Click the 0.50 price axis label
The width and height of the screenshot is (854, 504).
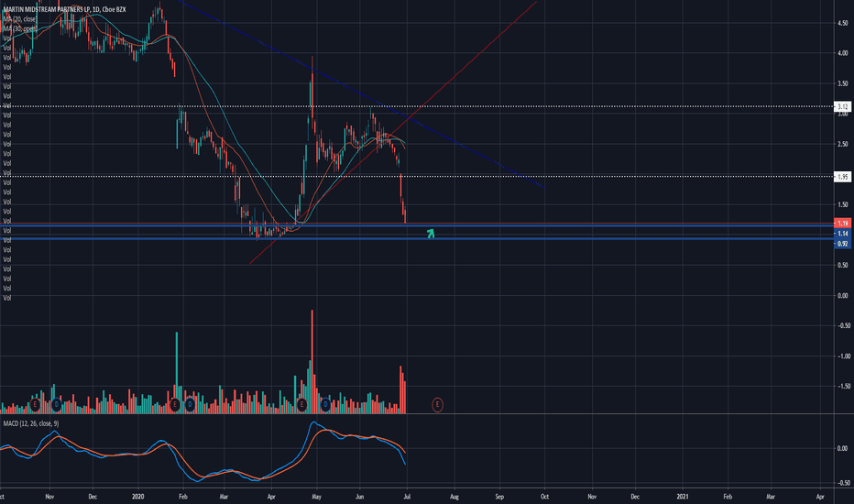click(843, 265)
